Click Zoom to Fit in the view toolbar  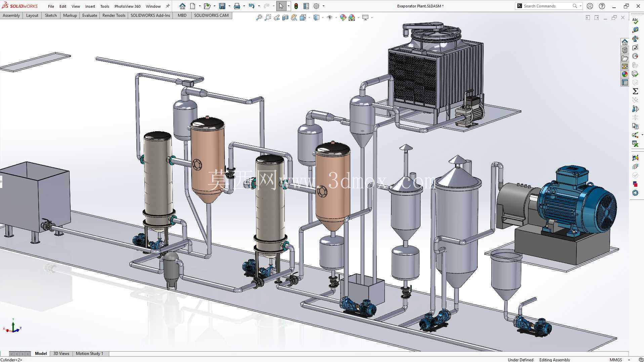point(259,17)
